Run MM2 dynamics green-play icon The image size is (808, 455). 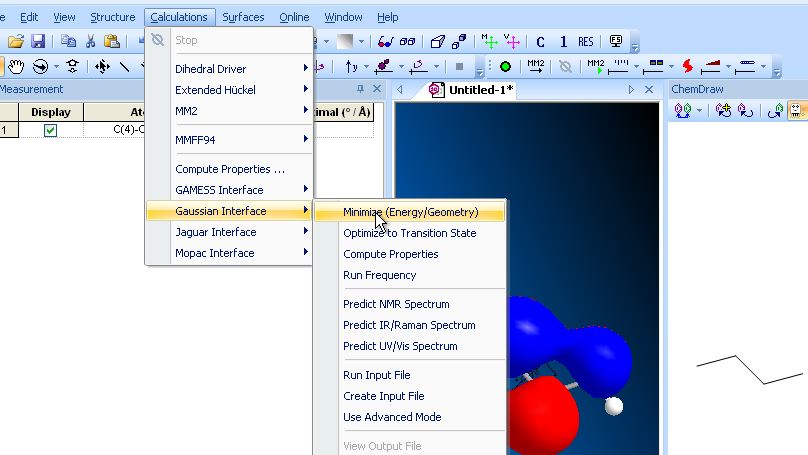pyautogui.click(x=595, y=66)
